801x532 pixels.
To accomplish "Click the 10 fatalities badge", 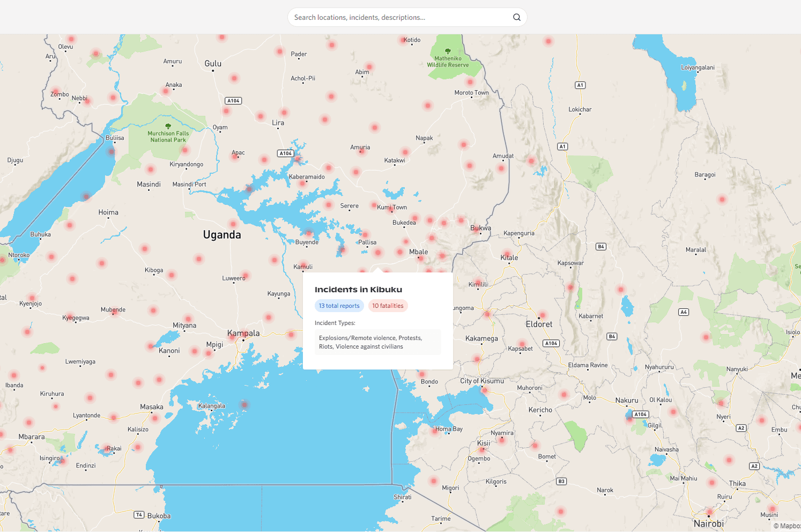I will (x=388, y=306).
